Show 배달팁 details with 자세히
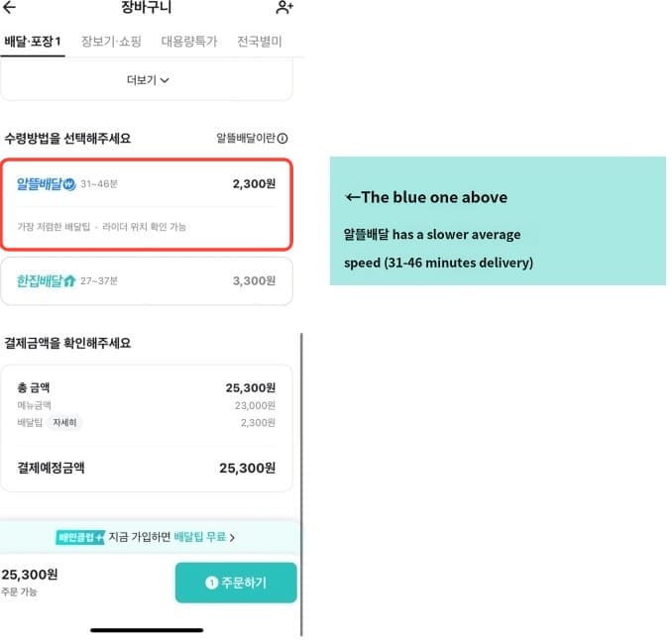This screenshot has height=640, width=672. click(65, 423)
